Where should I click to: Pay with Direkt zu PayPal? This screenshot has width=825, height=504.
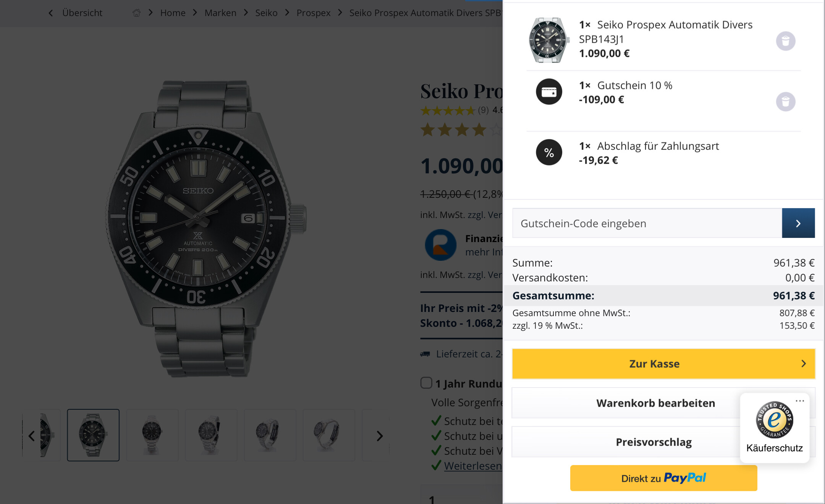coord(663,478)
